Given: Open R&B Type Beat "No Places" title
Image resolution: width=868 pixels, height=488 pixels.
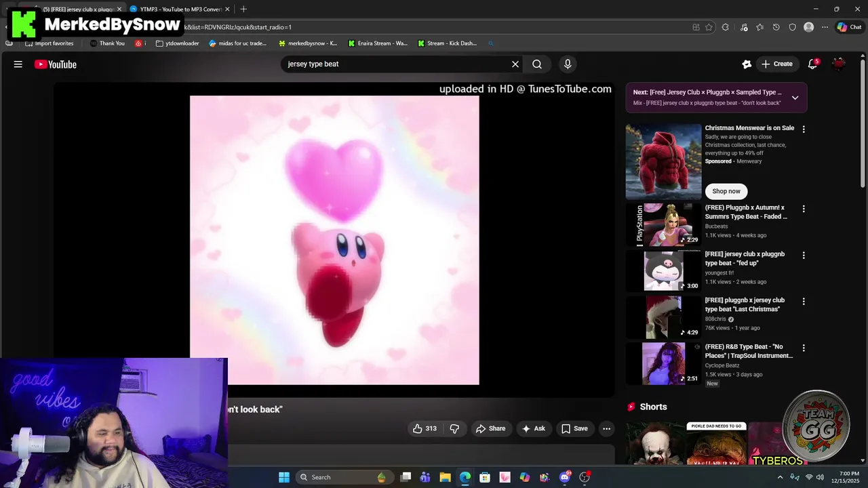Looking at the screenshot, I should pyautogui.click(x=749, y=351).
